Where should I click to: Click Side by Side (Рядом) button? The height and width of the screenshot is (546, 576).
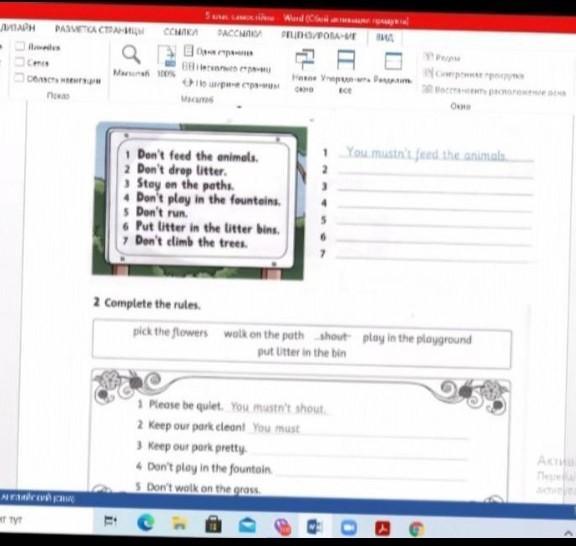[x=442, y=57]
